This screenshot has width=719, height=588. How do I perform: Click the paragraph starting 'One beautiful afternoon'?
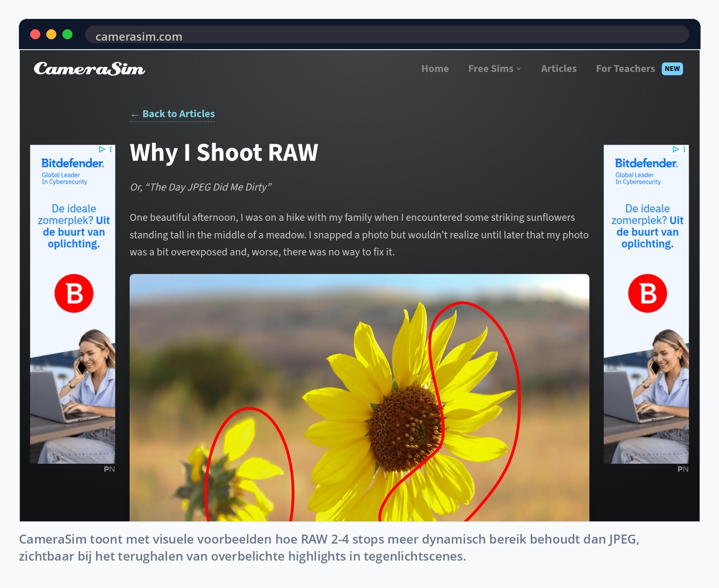click(359, 235)
